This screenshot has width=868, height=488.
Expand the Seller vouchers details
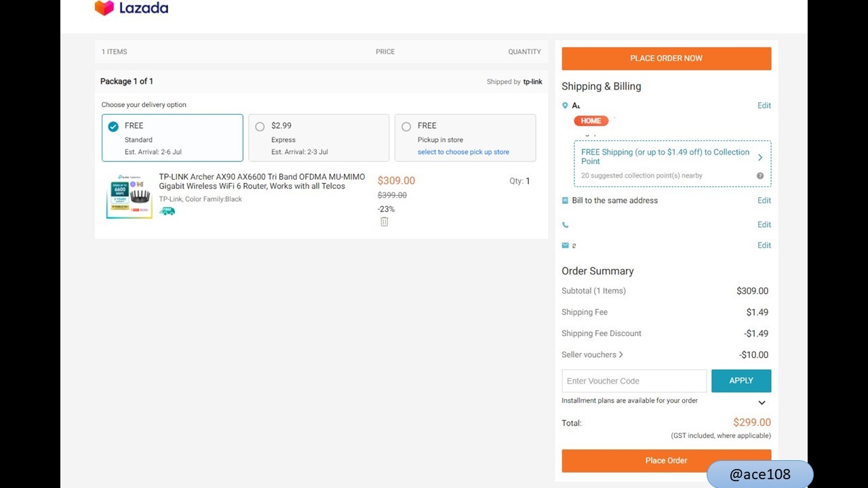tap(593, 354)
